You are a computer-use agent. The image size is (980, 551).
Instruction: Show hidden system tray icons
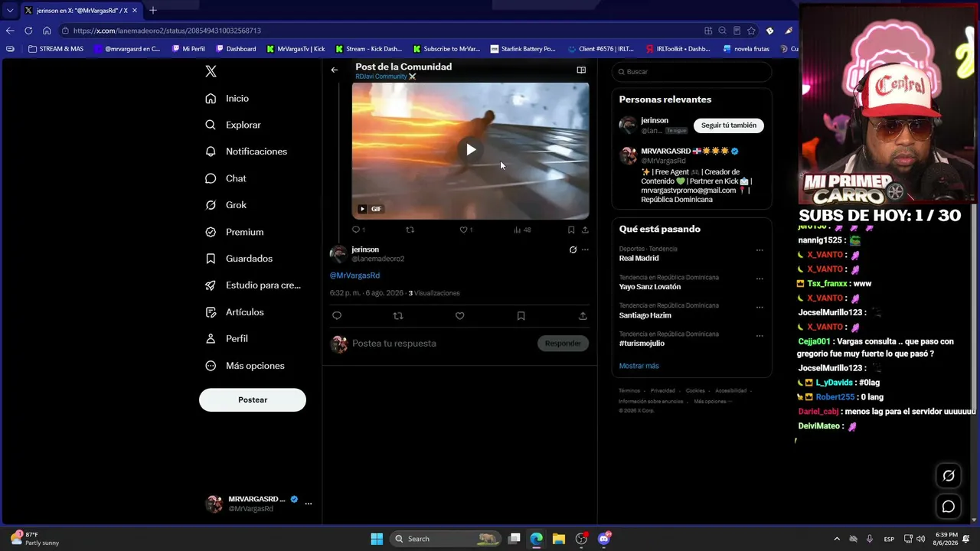pyautogui.click(x=837, y=539)
